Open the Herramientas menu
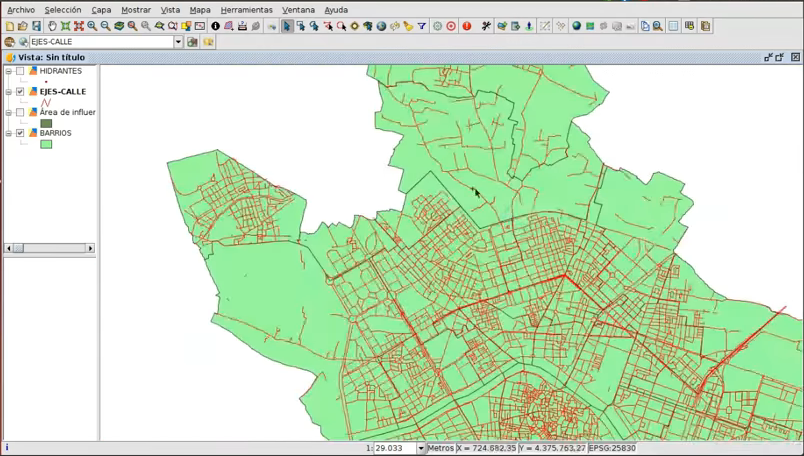Viewport: 804px width, 456px height. click(246, 10)
